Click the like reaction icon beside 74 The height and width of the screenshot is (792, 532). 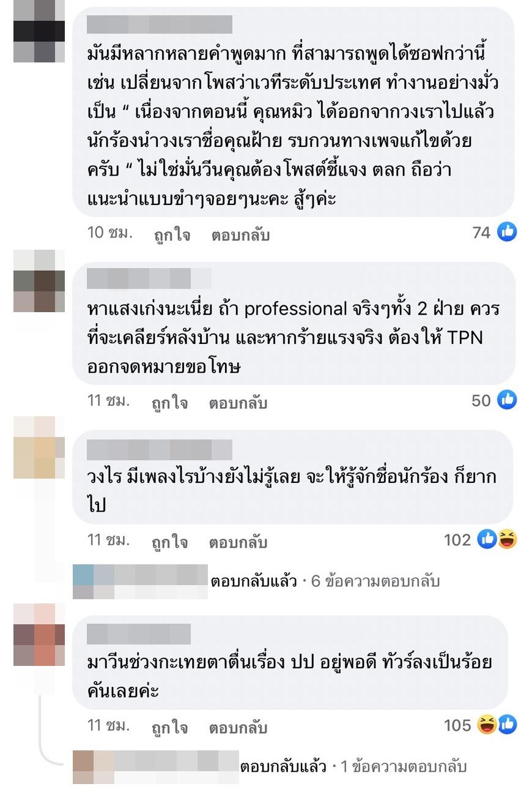point(507,233)
